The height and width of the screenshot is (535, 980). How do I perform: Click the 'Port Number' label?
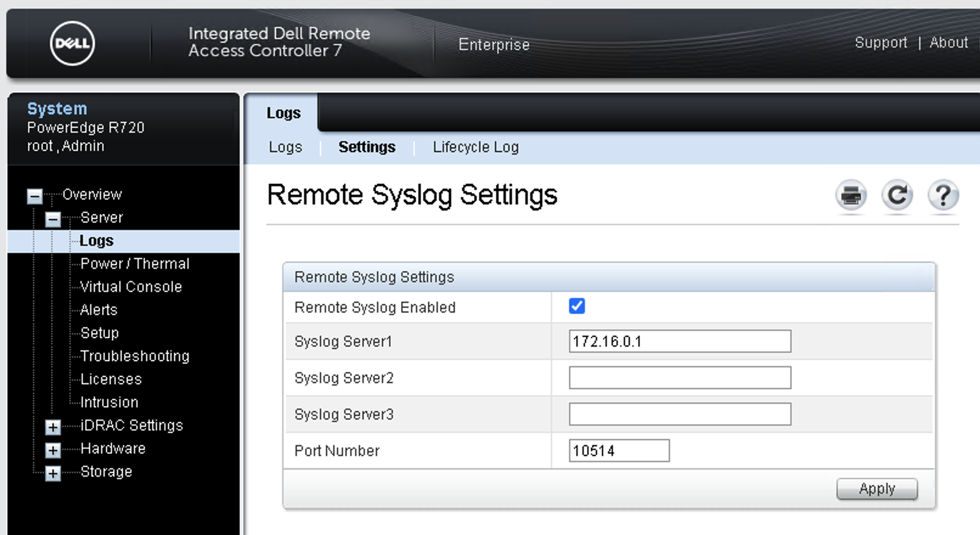click(x=337, y=451)
